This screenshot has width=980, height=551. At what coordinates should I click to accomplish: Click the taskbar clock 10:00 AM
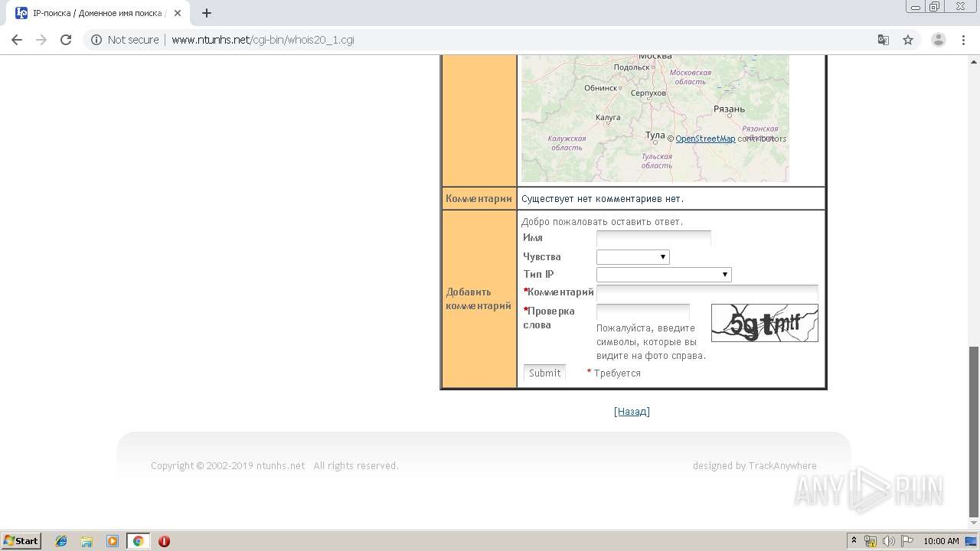click(941, 541)
